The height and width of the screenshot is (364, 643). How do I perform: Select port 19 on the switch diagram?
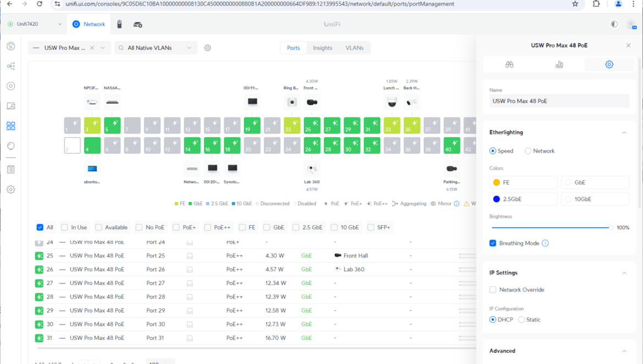pos(252,126)
